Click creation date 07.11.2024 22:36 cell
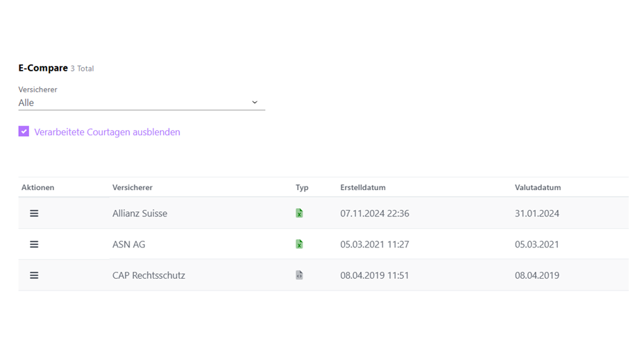644x364 pixels. click(375, 214)
